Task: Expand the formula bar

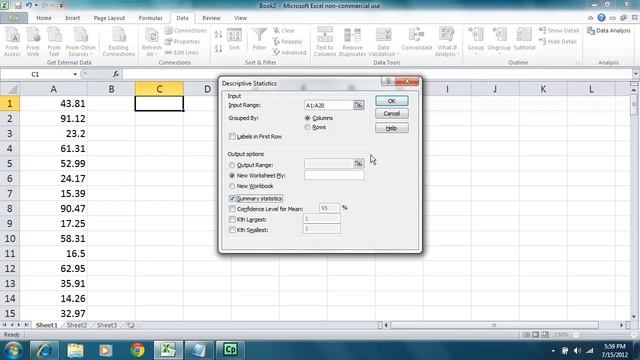Action: [636, 74]
